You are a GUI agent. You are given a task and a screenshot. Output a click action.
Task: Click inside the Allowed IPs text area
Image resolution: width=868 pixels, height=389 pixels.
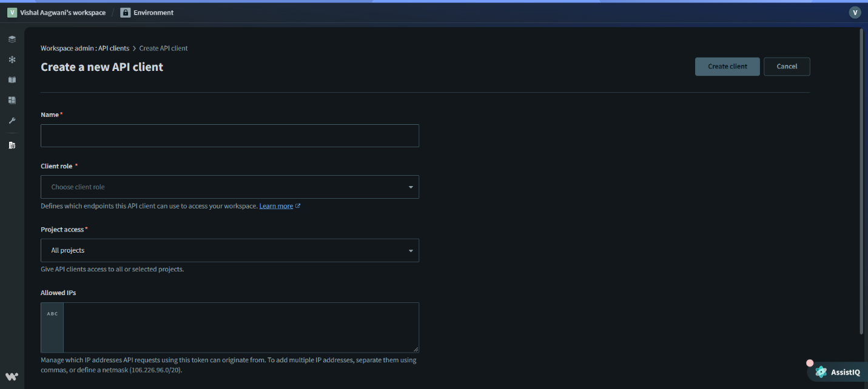240,327
